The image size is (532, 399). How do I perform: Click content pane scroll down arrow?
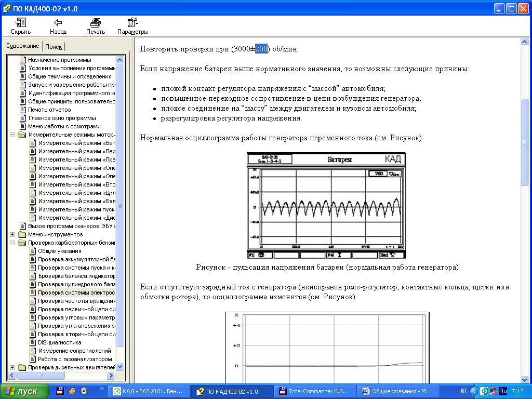click(x=524, y=380)
